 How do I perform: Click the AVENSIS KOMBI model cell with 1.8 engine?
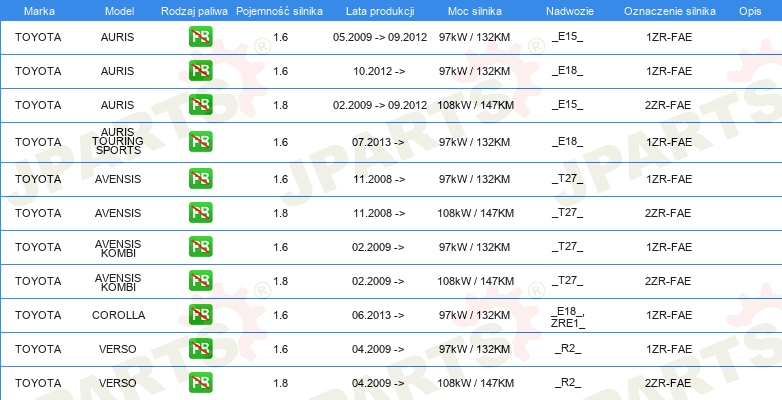click(118, 282)
